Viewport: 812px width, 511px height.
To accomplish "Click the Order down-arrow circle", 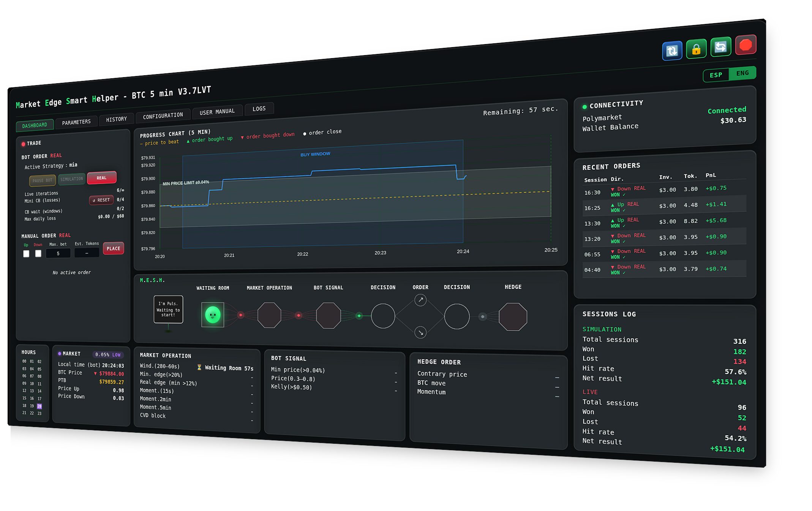I will point(420,332).
